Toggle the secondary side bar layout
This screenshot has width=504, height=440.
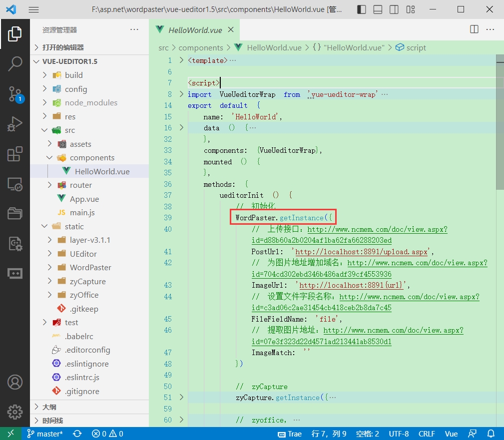(394, 9)
